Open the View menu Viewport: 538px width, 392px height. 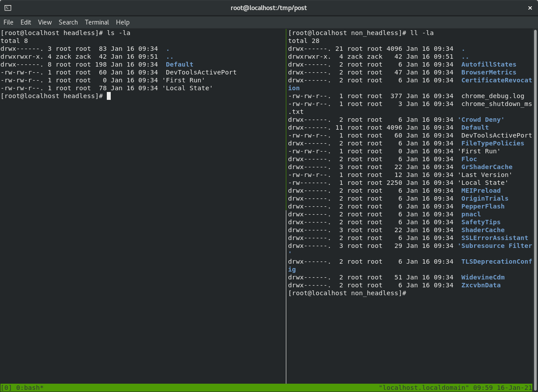click(45, 22)
